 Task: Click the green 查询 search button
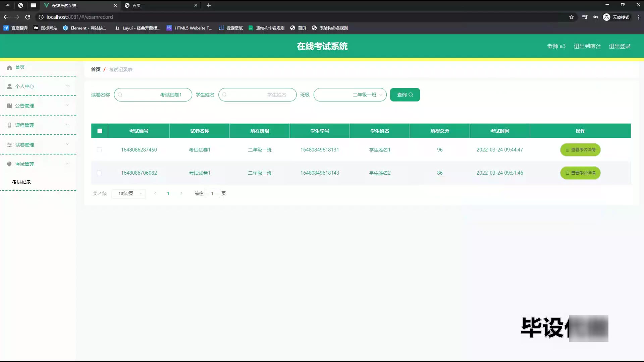coord(405,95)
